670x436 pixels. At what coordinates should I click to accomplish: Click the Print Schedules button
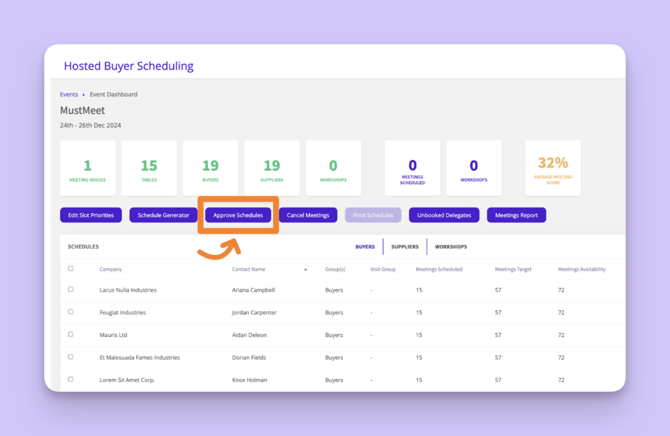373,215
